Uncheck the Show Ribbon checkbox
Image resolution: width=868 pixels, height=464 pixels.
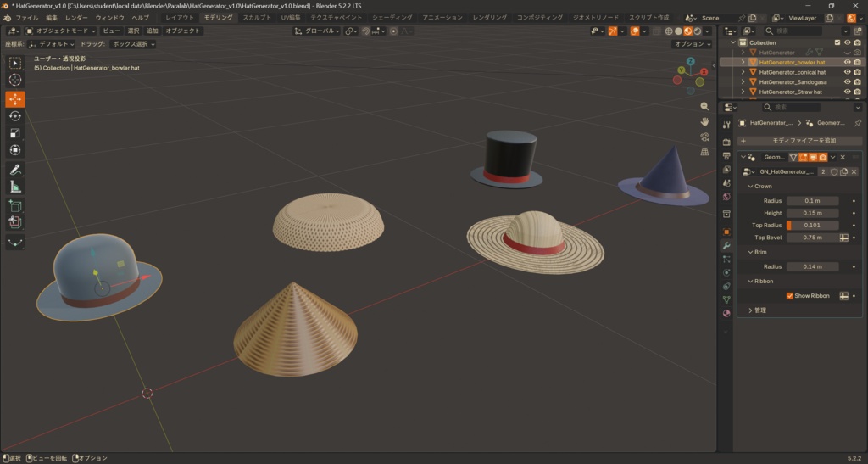point(789,296)
